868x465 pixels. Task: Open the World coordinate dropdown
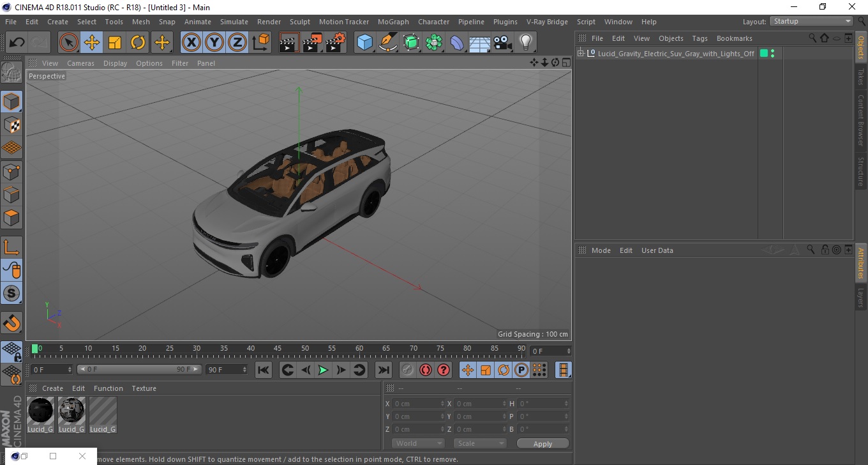(x=417, y=443)
